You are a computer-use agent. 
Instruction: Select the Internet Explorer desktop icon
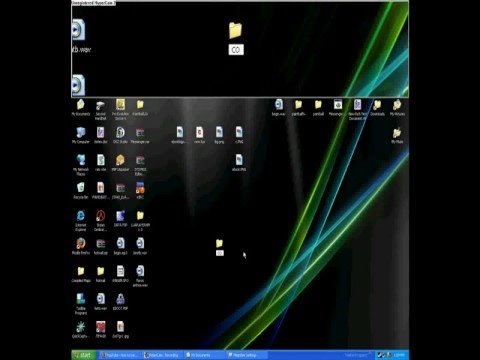click(81, 221)
